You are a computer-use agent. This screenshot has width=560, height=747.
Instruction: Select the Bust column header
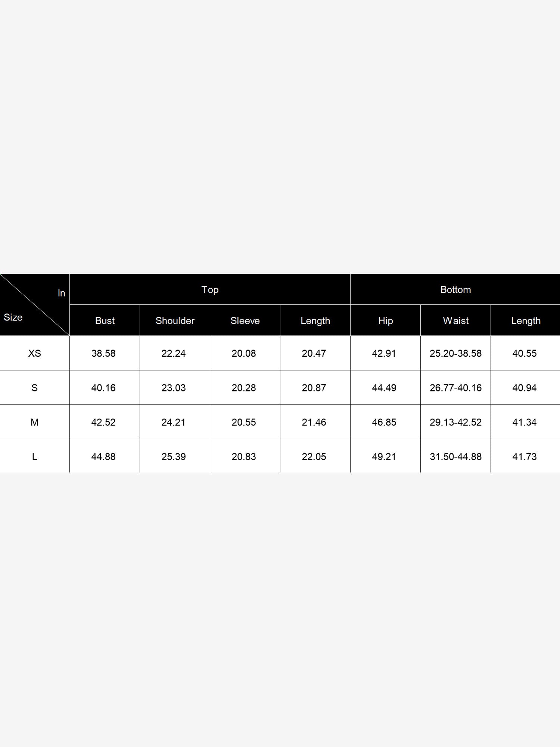point(105,320)
